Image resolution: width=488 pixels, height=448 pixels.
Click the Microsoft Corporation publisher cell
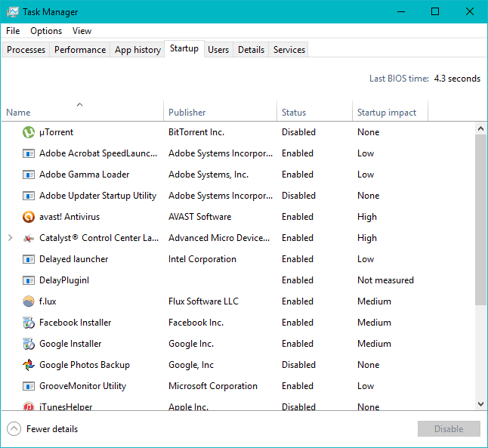click(x=213, y=386)
